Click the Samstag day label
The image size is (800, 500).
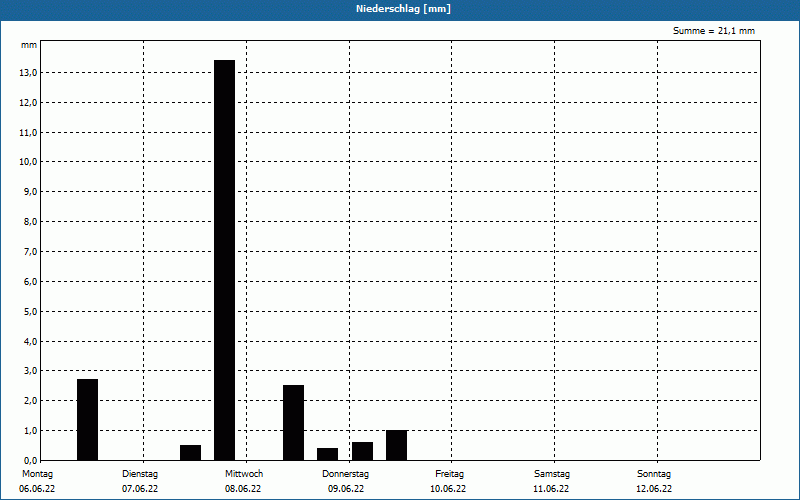click(x=552, y=474)
